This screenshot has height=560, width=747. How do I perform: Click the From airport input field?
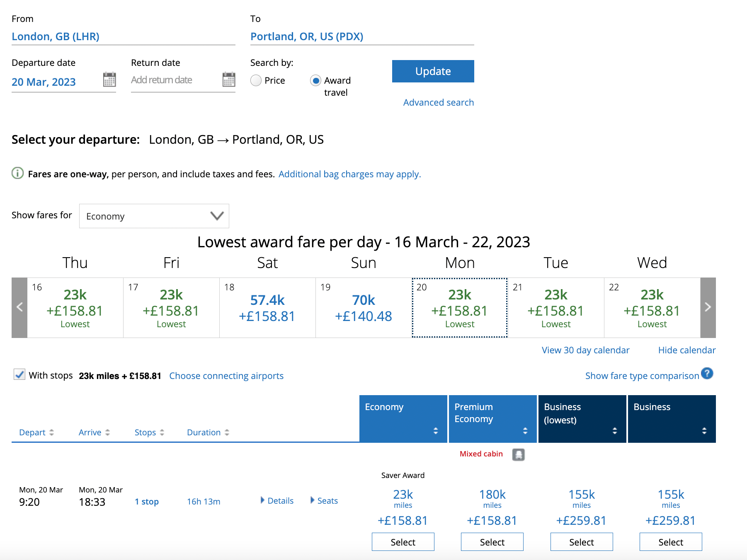click(x=123, y=36)
